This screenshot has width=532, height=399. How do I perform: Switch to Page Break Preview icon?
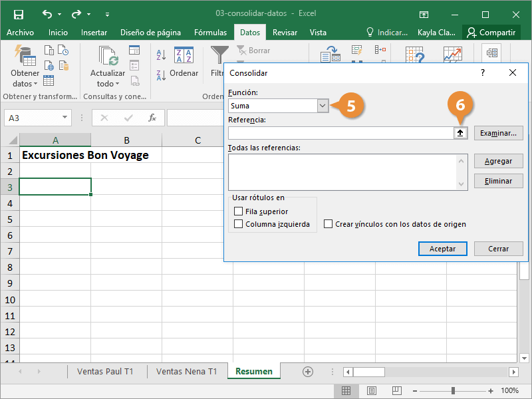coord(396,391)
